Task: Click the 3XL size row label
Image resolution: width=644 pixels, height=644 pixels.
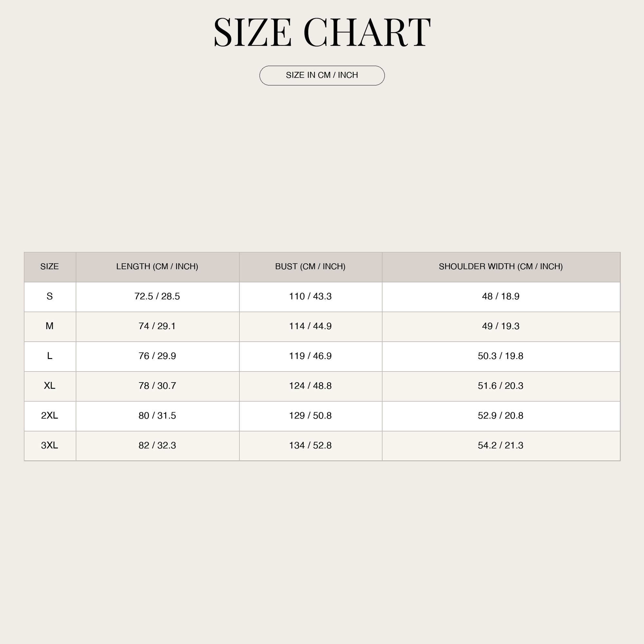Action: click(x=50, y=445)
